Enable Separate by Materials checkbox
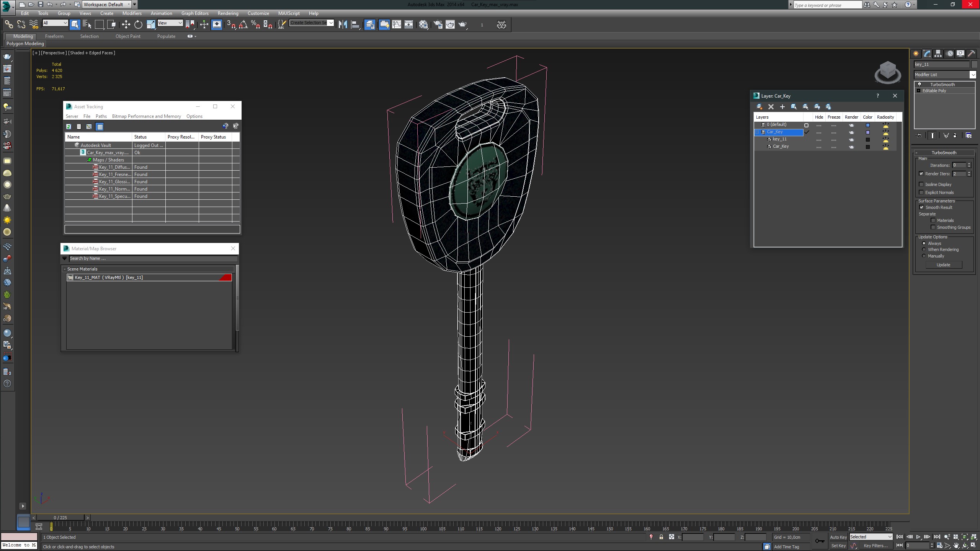 [933, 220]
